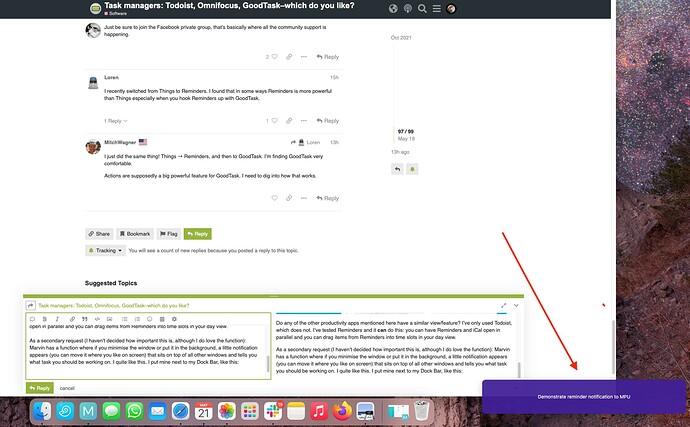Open Loren's profile from the username
Viewport: 690px width, 427px height.
point(111,77)
